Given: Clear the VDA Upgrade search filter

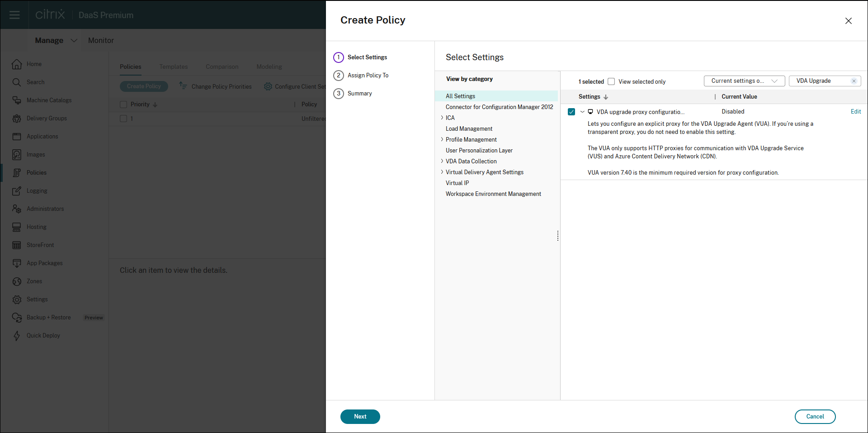Looking at the screenshot, I should click(854, 81).
